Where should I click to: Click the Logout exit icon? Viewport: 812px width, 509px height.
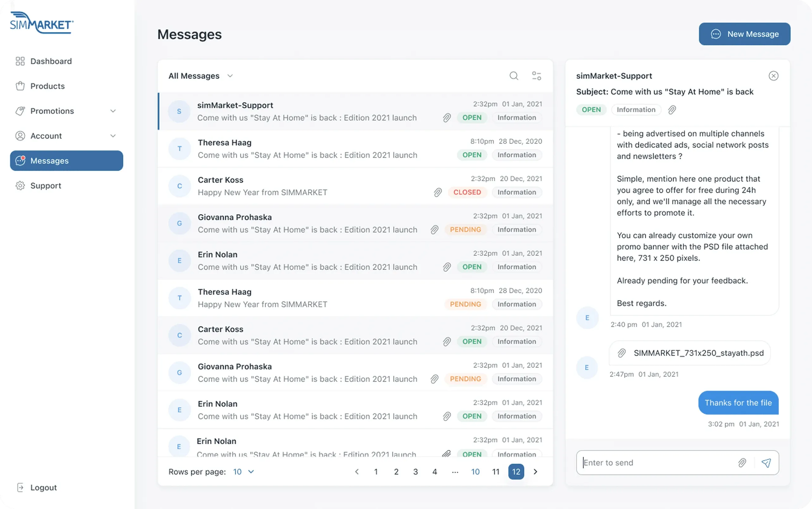20,487
